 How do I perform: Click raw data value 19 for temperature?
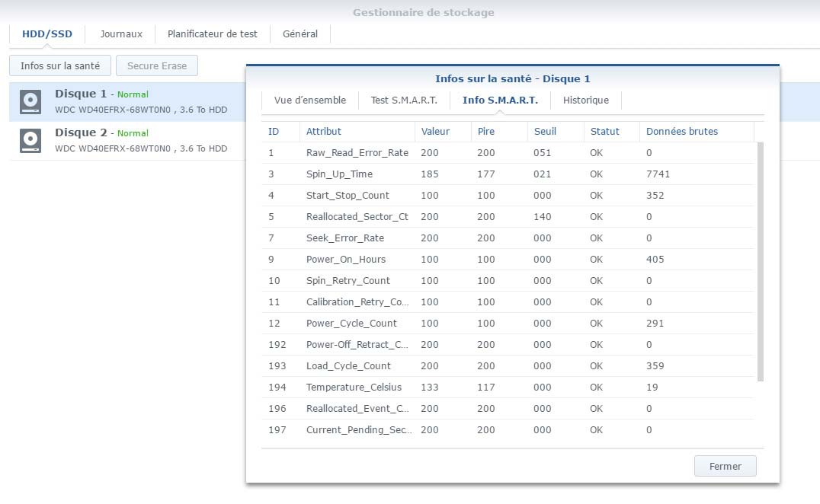(652, 388)
